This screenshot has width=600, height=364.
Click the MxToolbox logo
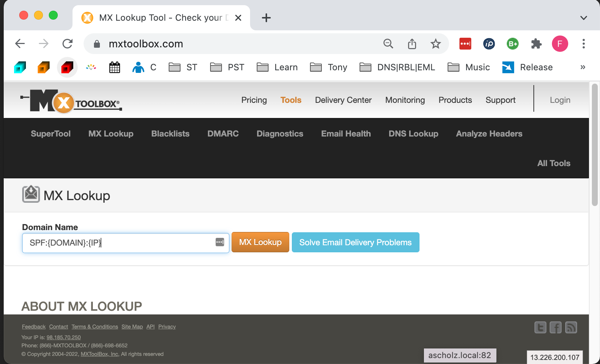point(71,101)
